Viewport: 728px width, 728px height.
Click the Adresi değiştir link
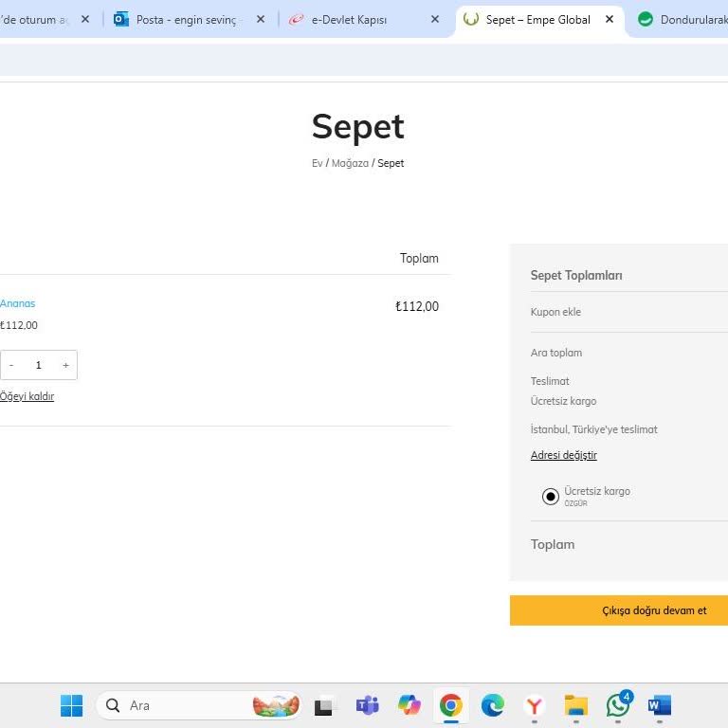coord(564,455)
